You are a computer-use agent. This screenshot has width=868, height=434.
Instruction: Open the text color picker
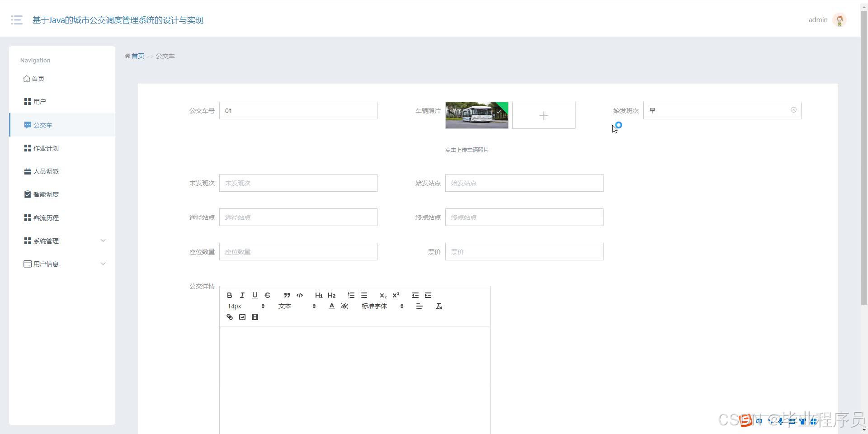331,306
